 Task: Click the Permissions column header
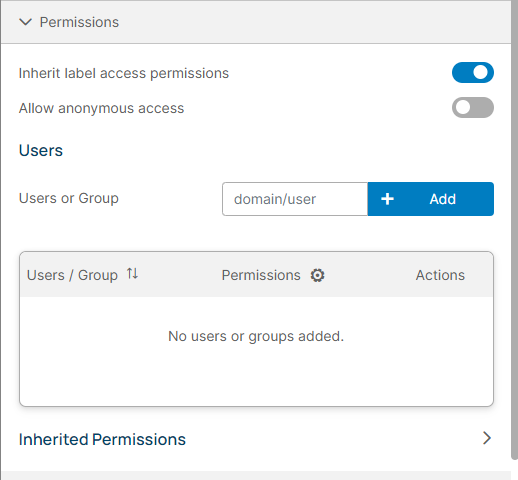(x=261, y=275)
